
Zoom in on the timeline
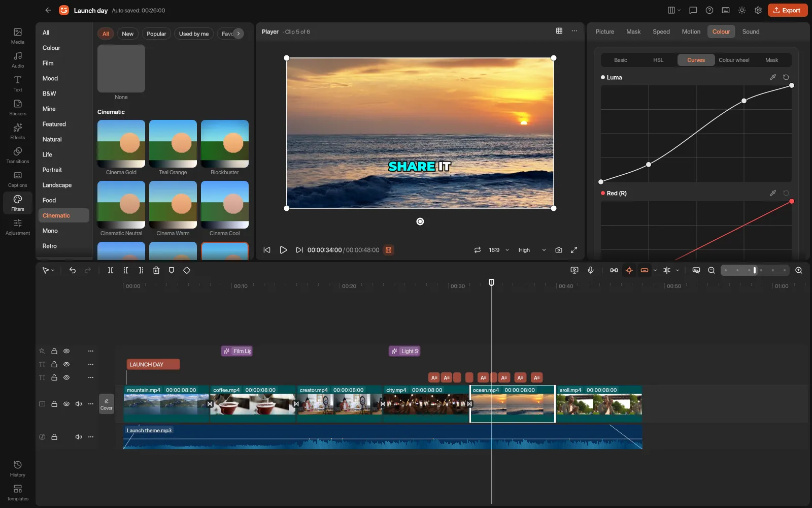799,270
